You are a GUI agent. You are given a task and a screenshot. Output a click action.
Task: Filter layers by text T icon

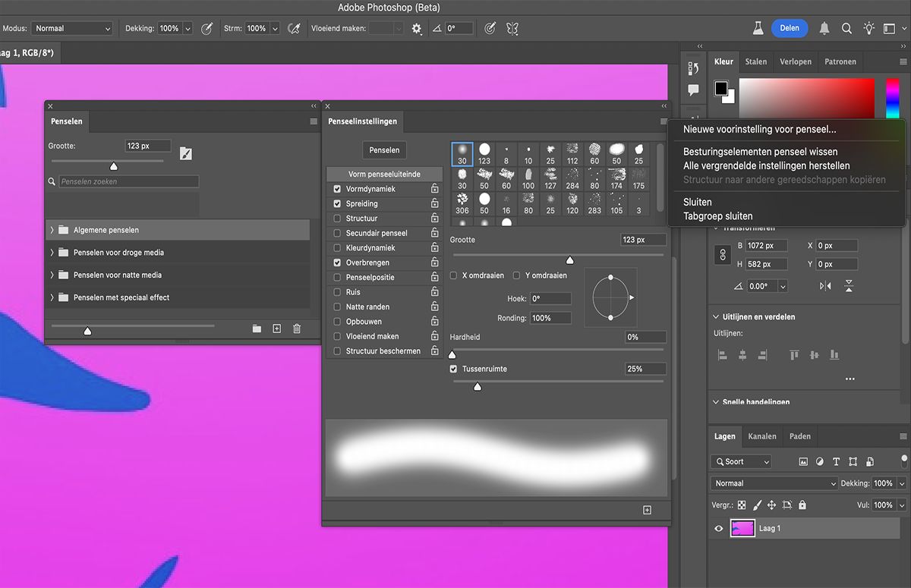(836, 461)
